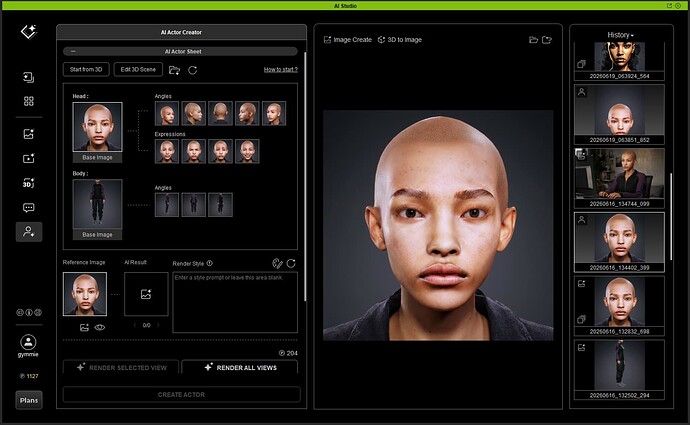Open history item 20260619_063851_852
This screenshot has height=425, width=690.
coord(619,114)
